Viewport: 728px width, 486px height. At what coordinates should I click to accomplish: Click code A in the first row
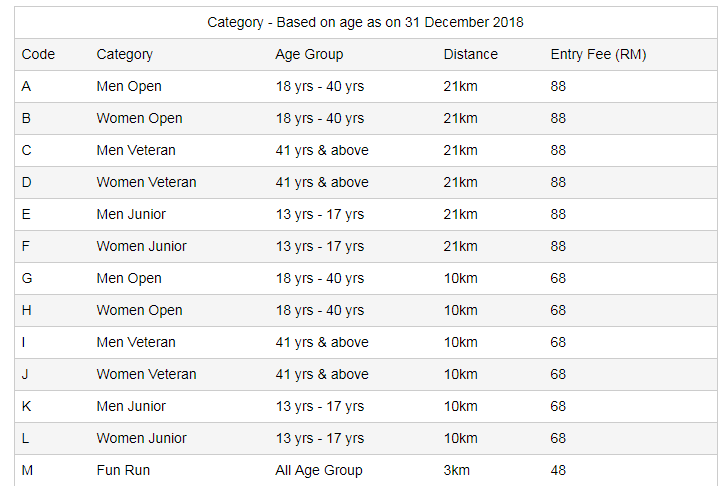tap(26, 86)
